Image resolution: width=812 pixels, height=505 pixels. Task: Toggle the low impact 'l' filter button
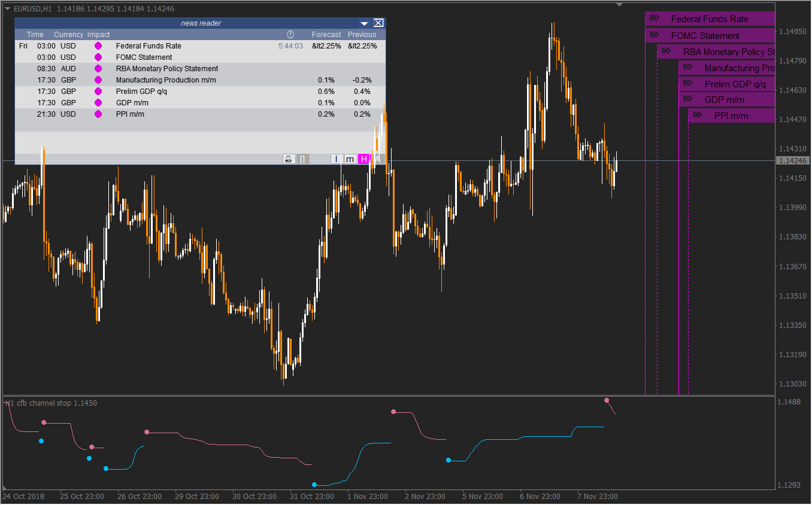tap(337, 159)
